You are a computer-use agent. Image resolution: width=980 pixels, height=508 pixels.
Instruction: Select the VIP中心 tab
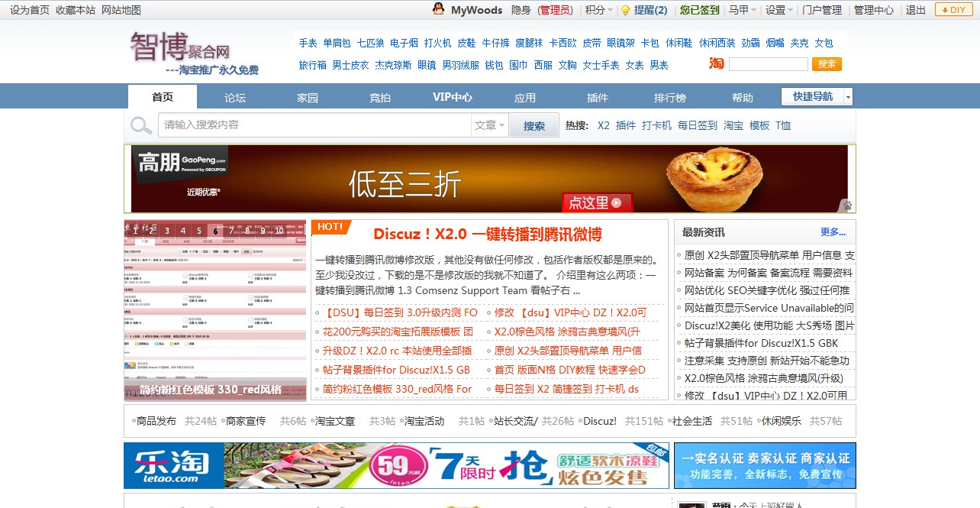(x=453, y=97)
